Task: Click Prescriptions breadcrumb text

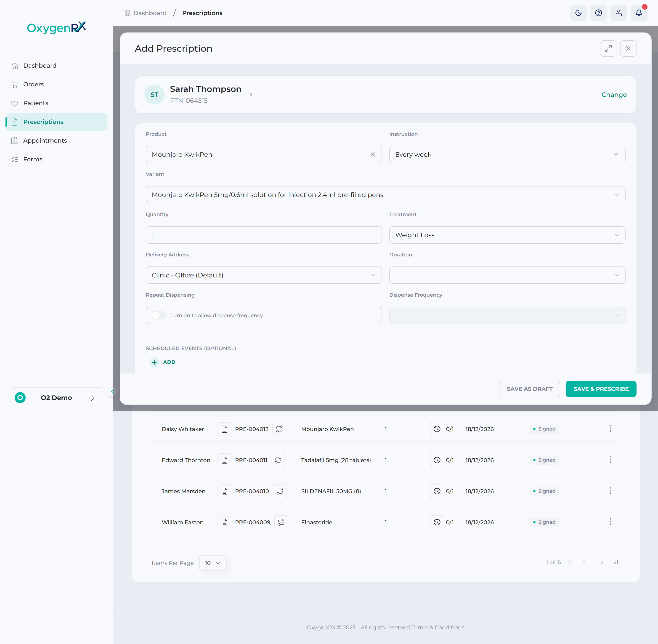Action: pos(202,13)
